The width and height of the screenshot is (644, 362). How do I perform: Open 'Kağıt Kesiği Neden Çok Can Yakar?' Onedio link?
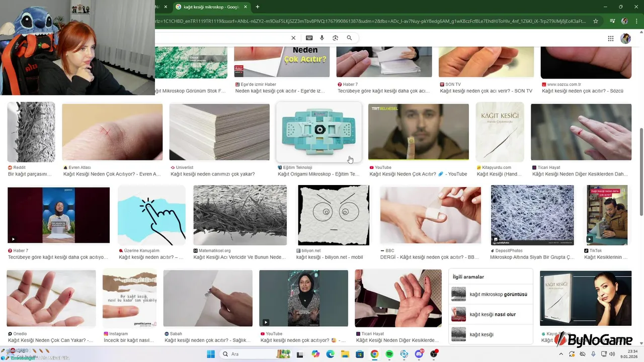point(50,340)
